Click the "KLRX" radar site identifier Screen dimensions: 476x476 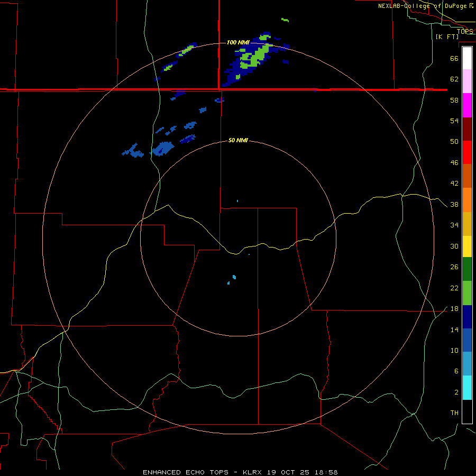(253, 472)
